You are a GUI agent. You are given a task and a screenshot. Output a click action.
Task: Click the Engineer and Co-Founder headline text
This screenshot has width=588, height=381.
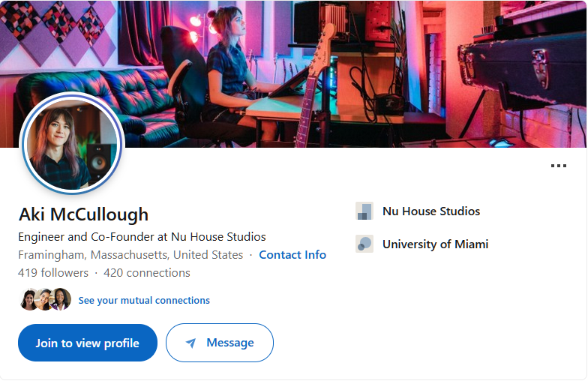click(x=142, y=236)
